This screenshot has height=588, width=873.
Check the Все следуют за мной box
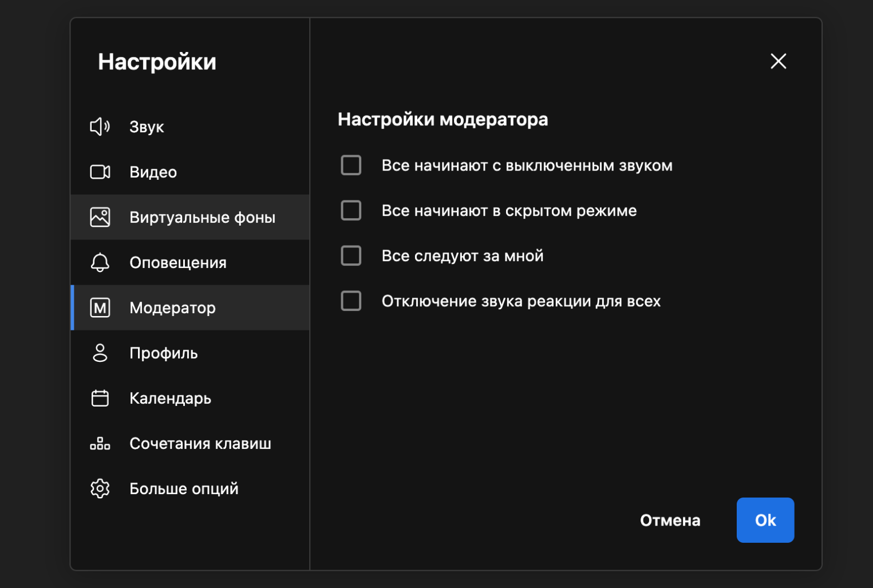pos(351,255)
